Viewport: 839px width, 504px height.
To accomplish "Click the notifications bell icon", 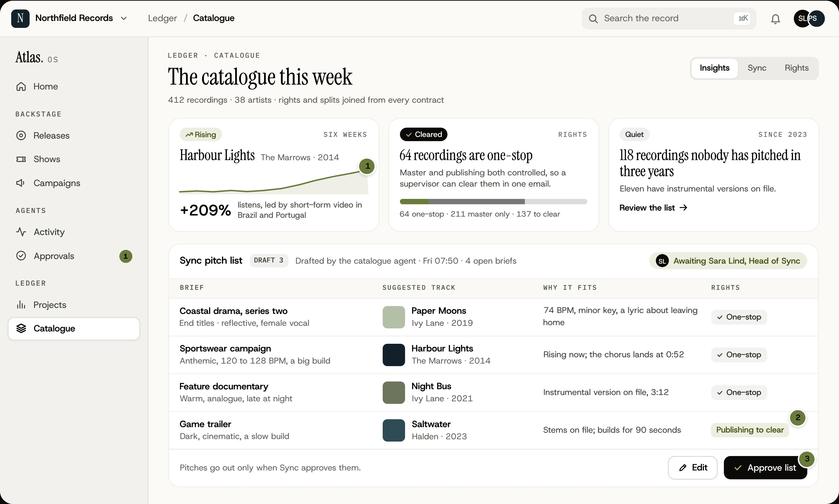I will [x=775, y=19].
